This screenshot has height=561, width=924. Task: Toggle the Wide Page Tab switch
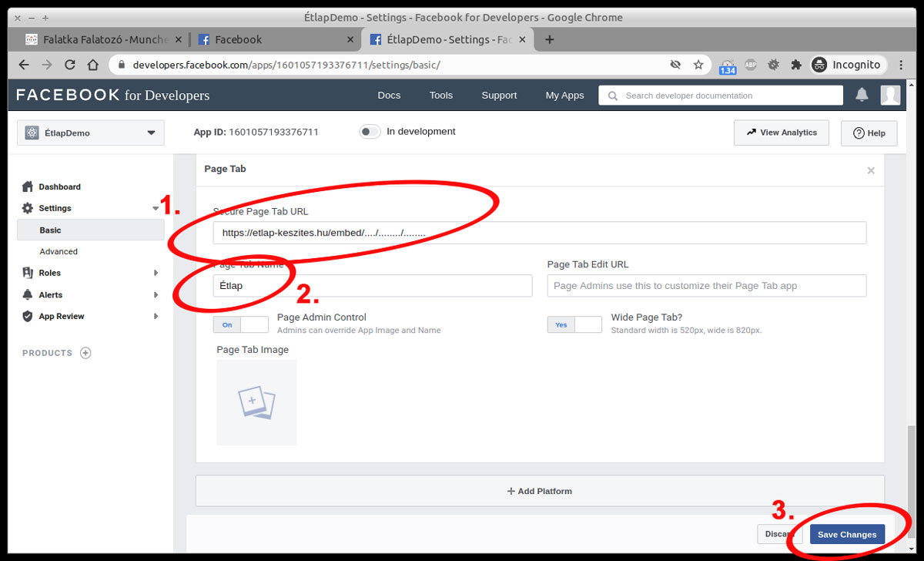574,324
